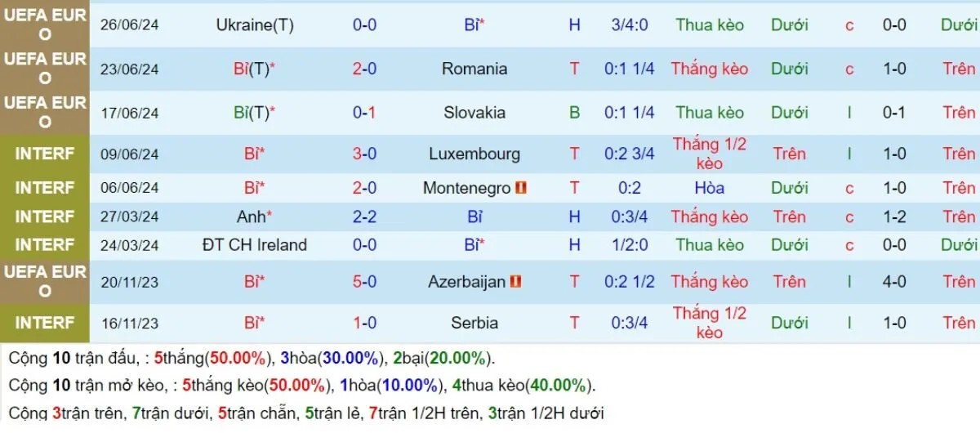Select the 1-2 half-time score

pos(894,216)
